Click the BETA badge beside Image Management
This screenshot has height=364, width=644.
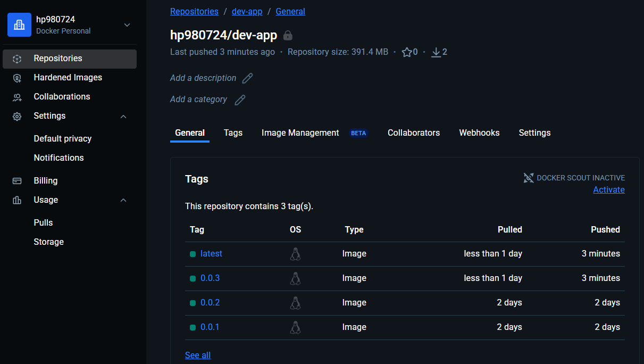(x=358, y=133)
